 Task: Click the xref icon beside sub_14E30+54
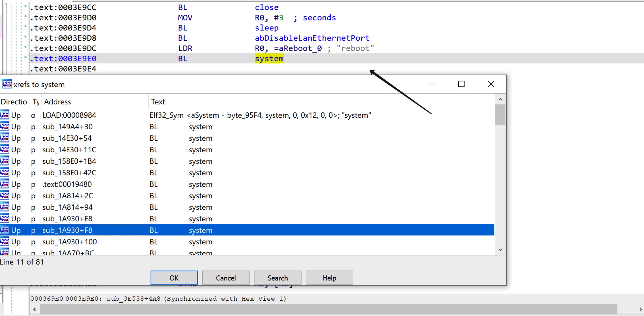5,138
